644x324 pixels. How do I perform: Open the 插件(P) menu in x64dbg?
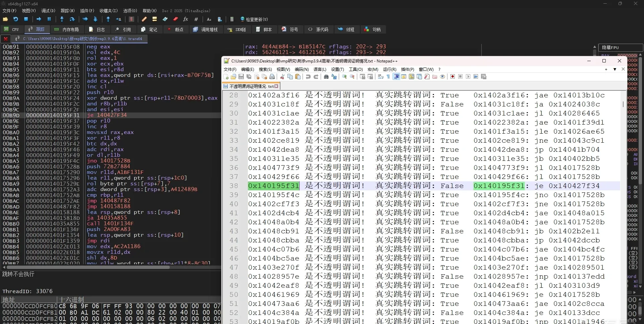87,11
